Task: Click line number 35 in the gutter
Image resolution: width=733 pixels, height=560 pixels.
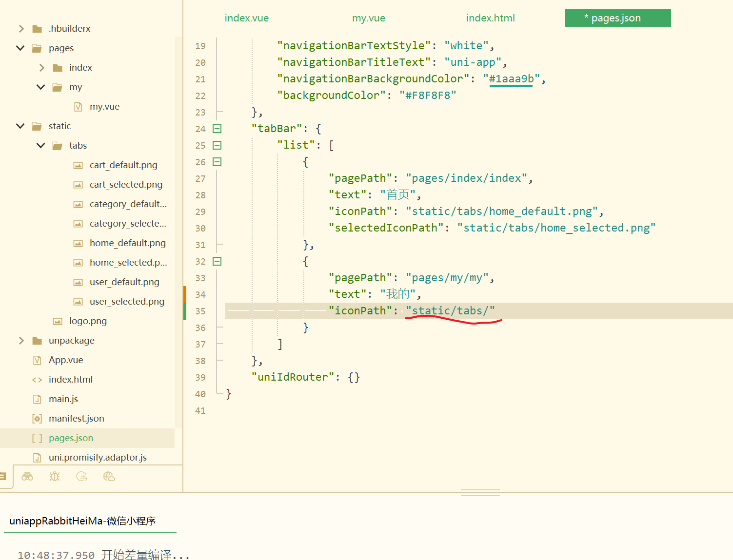Action: pos(200,311)
